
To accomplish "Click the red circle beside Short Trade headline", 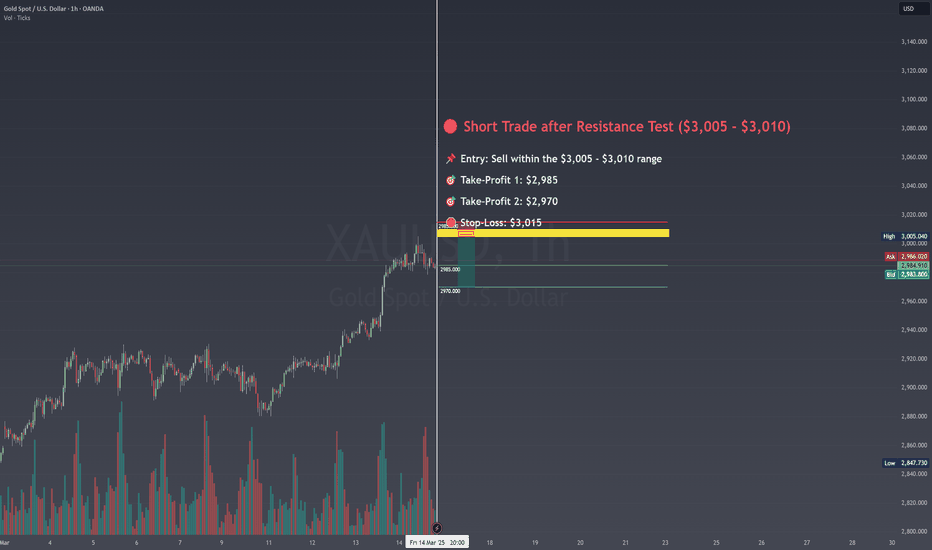I will click(450, 126).
